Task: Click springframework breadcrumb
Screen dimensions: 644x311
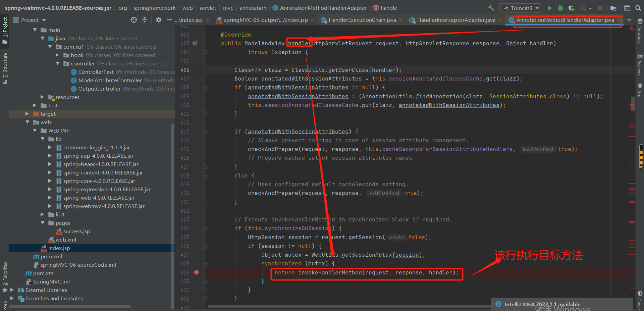Action: [x=155, y=8]
